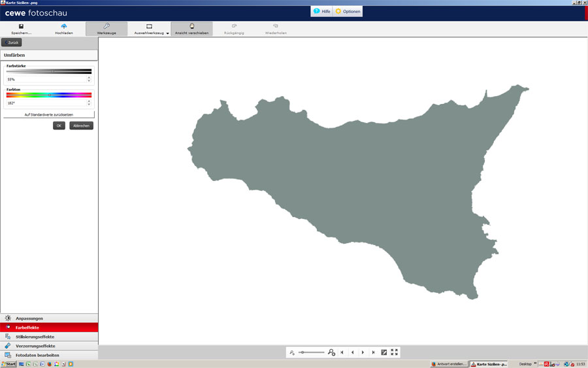This screenshot has height=368, width=588.
Task: Open the Werkzeuge tools panel
Action: point(106,29)
